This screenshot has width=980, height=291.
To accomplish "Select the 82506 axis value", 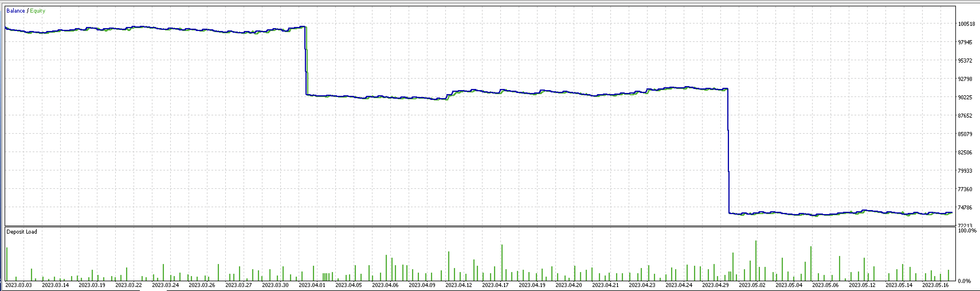I will pyautogui.click(x=965, y=152).
